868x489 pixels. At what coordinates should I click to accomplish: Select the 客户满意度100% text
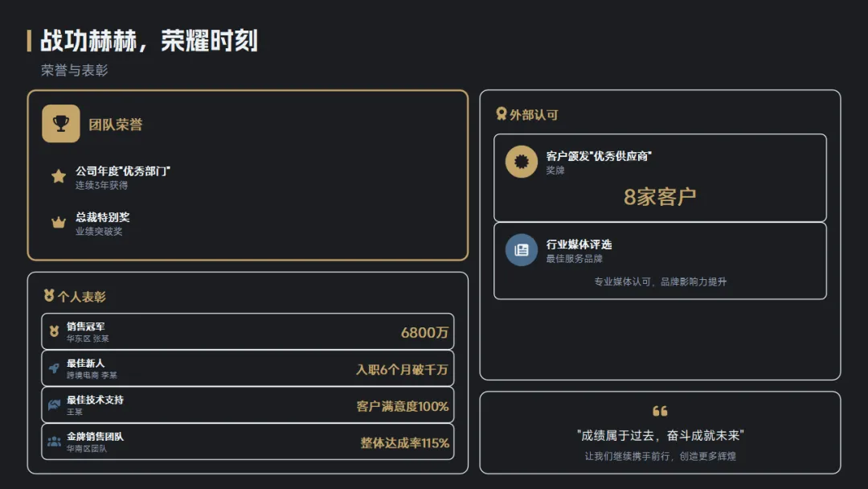(x=403, y=406)
